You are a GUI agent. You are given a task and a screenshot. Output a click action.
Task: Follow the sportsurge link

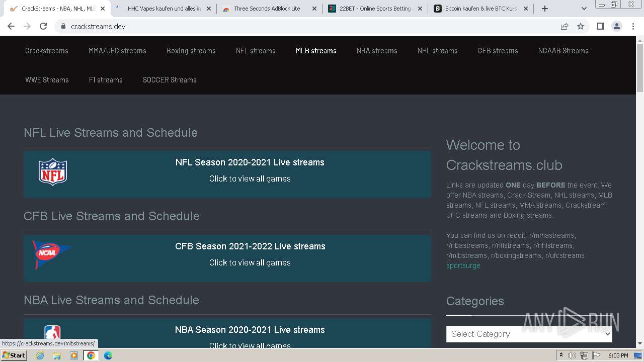[463, 265]
